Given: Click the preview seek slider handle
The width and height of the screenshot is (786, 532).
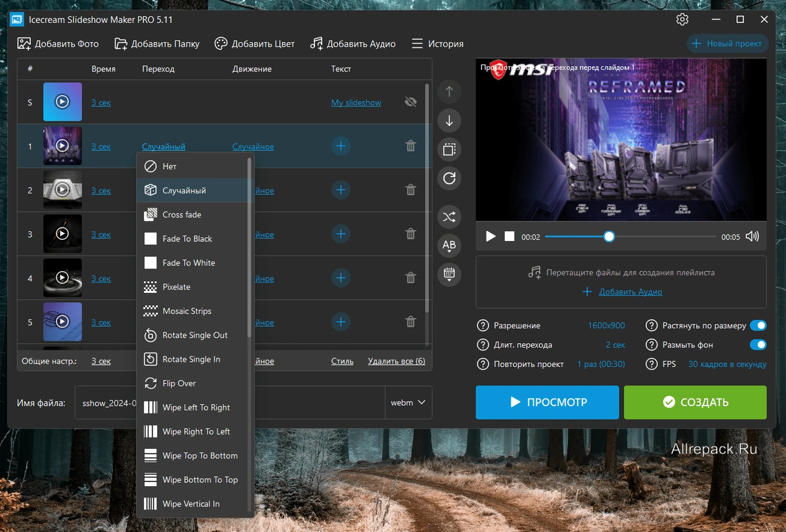Looking at the screenshot, I should point(609,237).
